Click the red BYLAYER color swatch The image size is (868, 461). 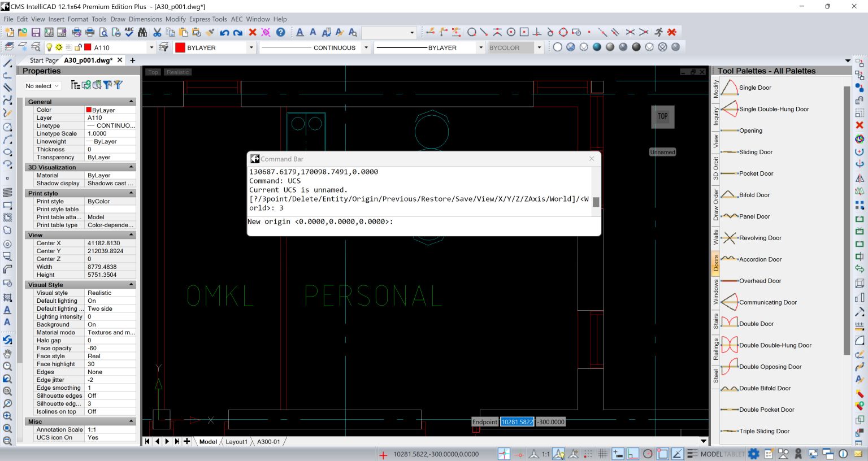(x=180, y=48)
